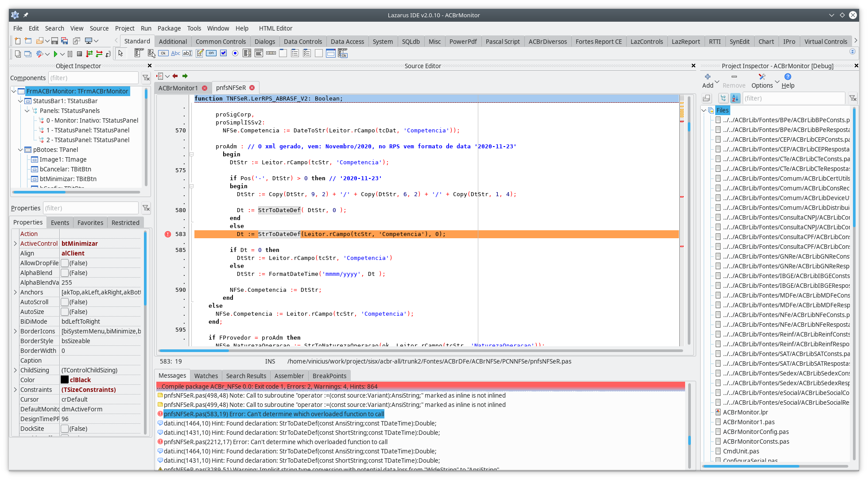
Task: Switch to the Events tab
Action: (60, 223)
